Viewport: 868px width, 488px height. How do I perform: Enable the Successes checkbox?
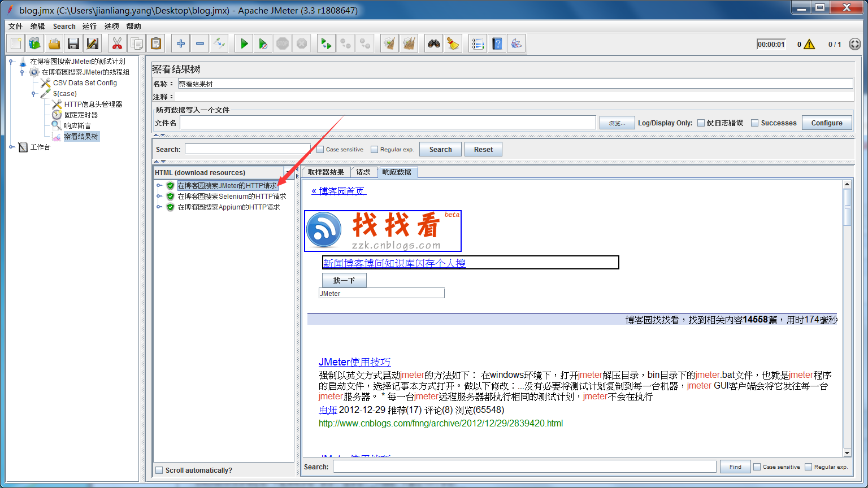point(754,123)
